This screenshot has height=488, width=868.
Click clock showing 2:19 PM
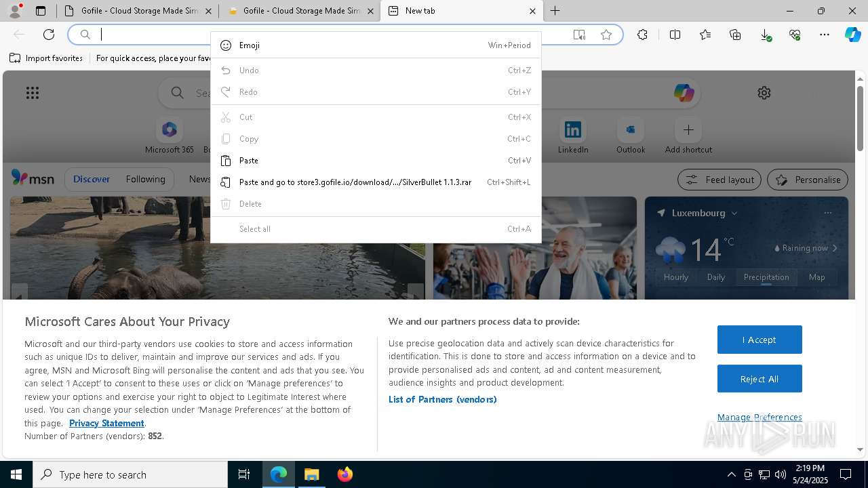810,468
